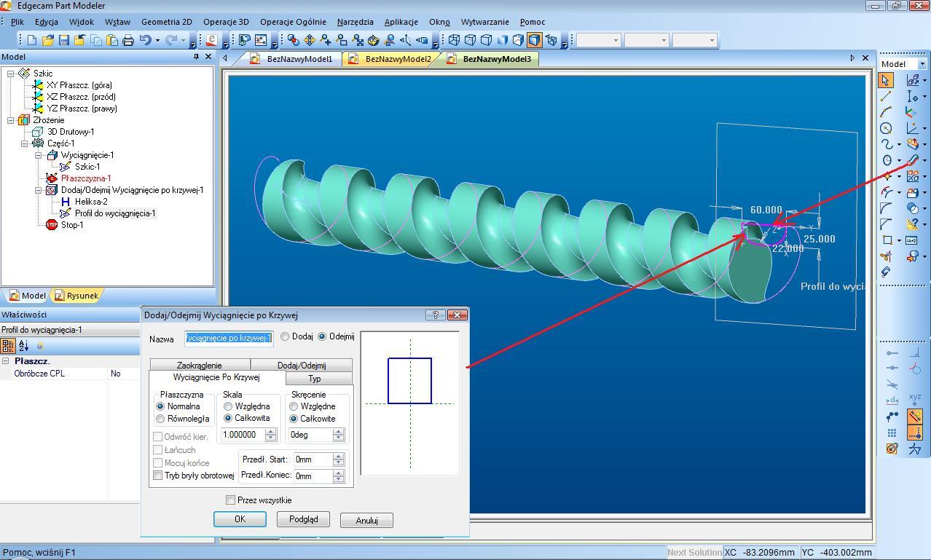Open the Typ dialog tab
Screen dimensions: 931x560
(x=315, y=379)
